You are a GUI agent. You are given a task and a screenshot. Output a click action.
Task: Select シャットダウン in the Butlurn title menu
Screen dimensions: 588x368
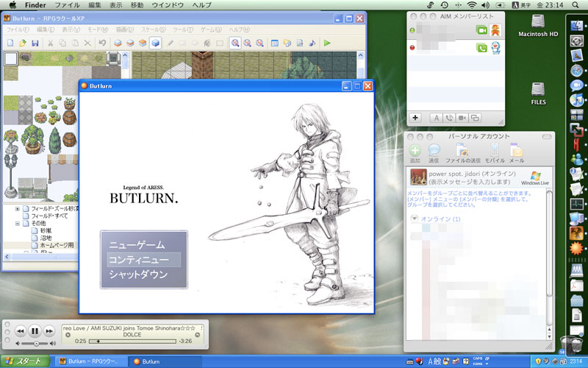pos(138,275)
